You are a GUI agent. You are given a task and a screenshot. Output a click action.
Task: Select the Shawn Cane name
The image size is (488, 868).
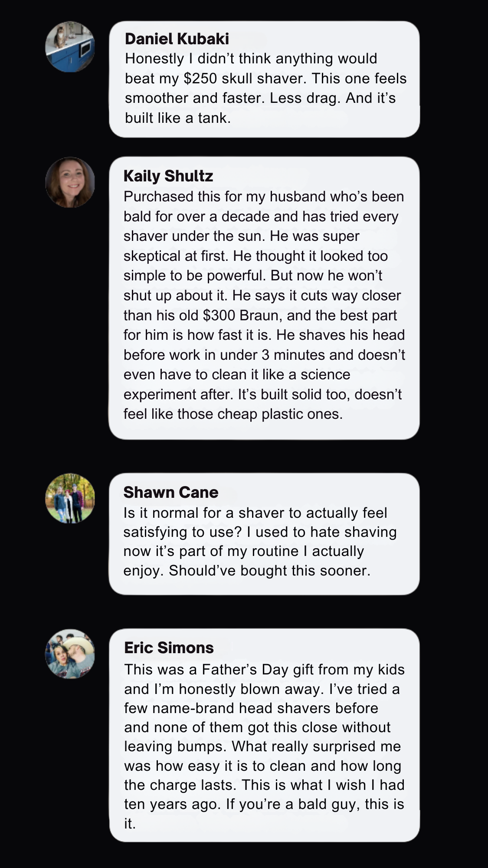coord(171,492)
